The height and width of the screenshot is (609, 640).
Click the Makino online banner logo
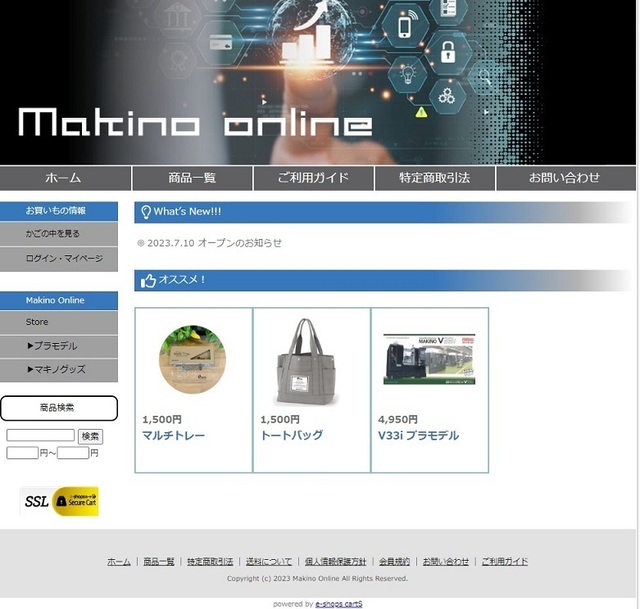click(196, 122)
